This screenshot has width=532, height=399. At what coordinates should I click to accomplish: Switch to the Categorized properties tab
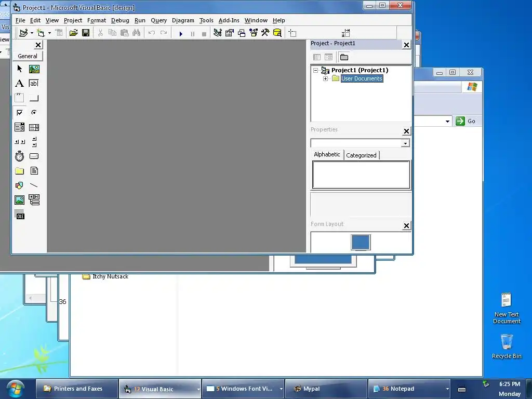(361, 155)
